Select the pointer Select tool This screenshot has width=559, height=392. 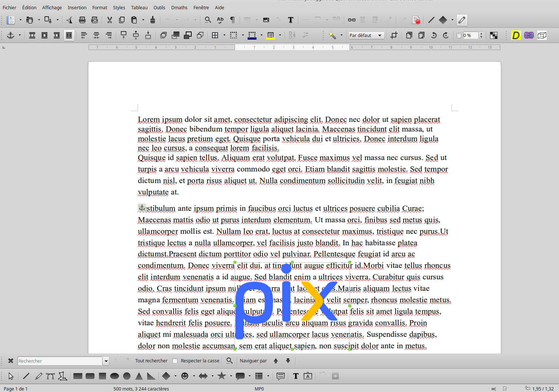point(11,376)
